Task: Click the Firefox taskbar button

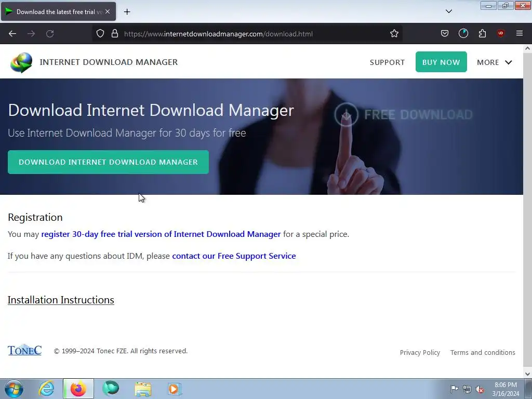Action: [x=78, y=389]
